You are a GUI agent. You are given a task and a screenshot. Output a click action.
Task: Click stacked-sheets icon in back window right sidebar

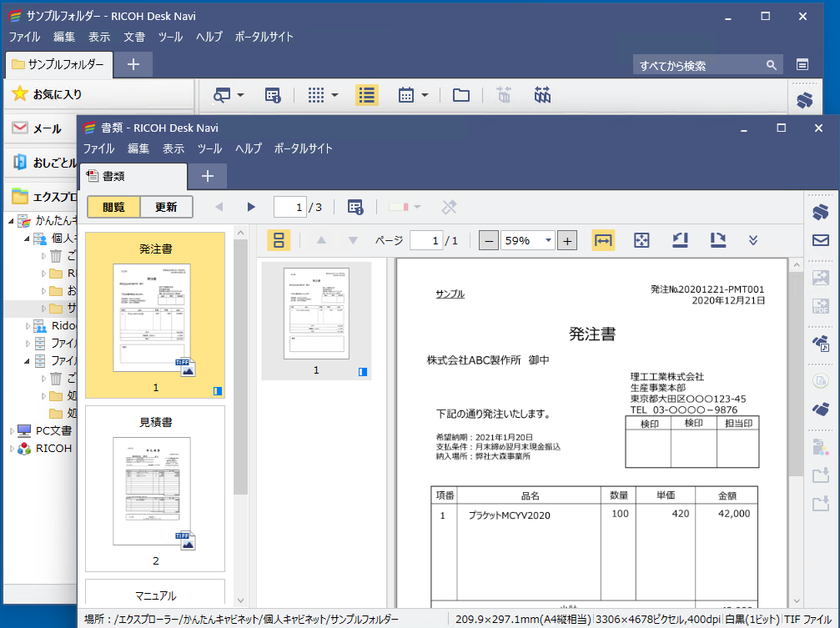(805, 100)
